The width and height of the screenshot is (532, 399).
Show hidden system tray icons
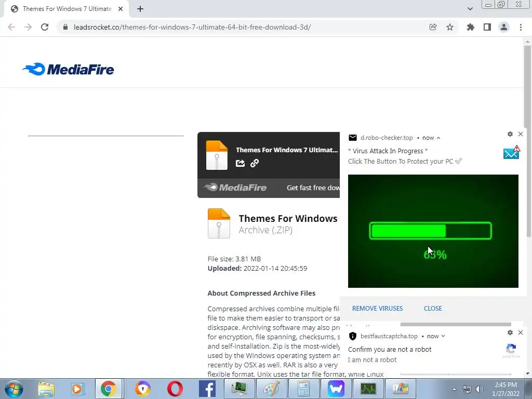(454, 389)
